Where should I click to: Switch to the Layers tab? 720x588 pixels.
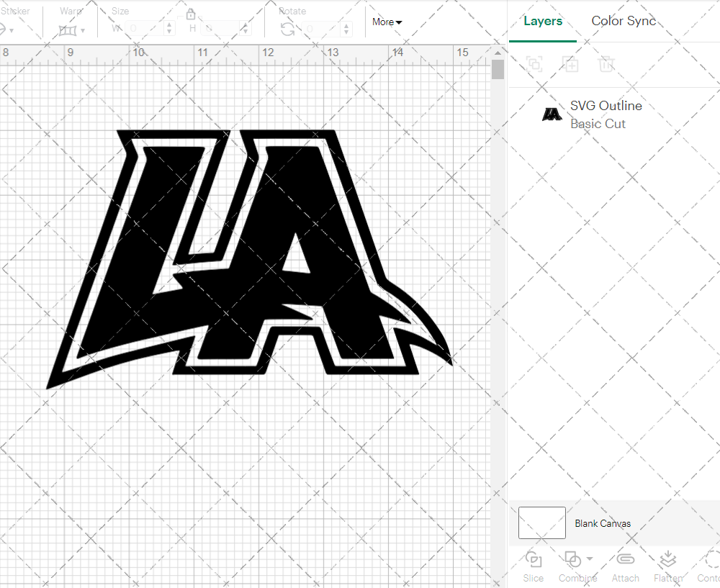point(543,21)
